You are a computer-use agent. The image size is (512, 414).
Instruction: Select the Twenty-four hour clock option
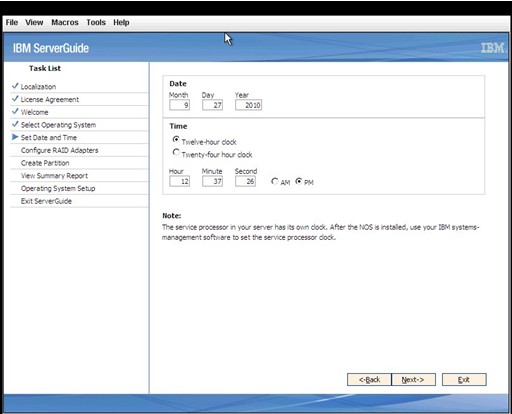tap(176, 152)
